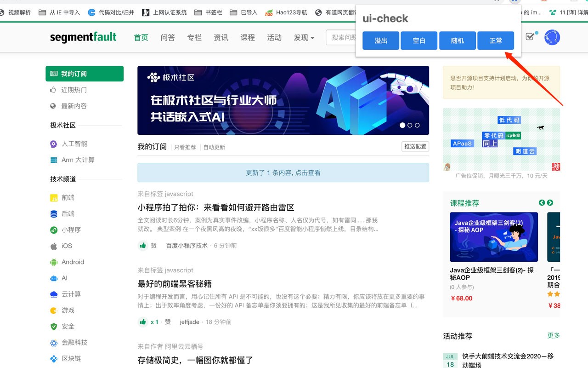Click the 推送配置 button
The width and height of the screenshot is (588, 368).
(x=415, y=146)
